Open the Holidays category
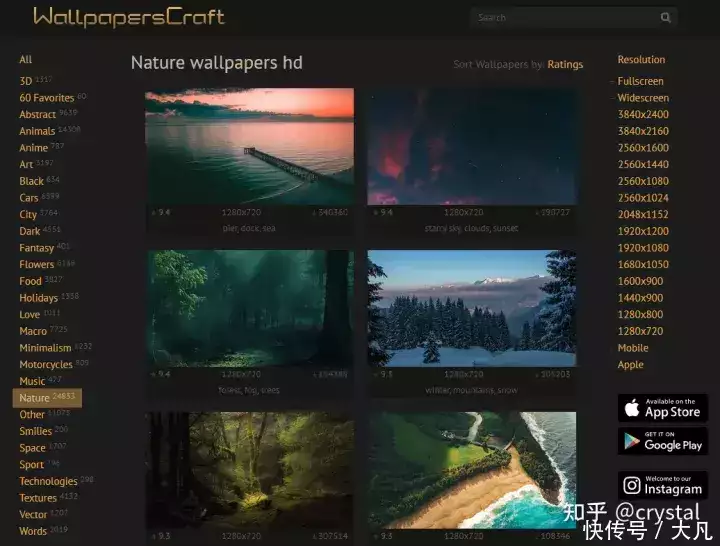 point(39,298)
